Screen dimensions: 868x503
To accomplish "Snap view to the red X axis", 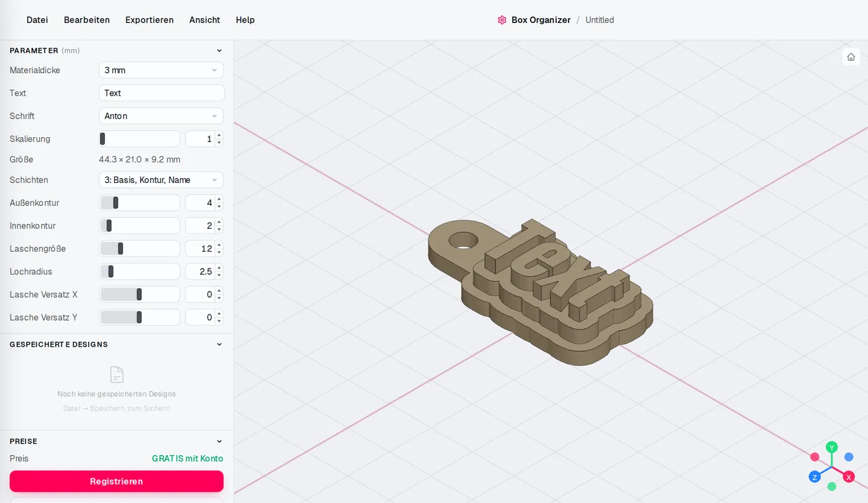I will [849, 477].
